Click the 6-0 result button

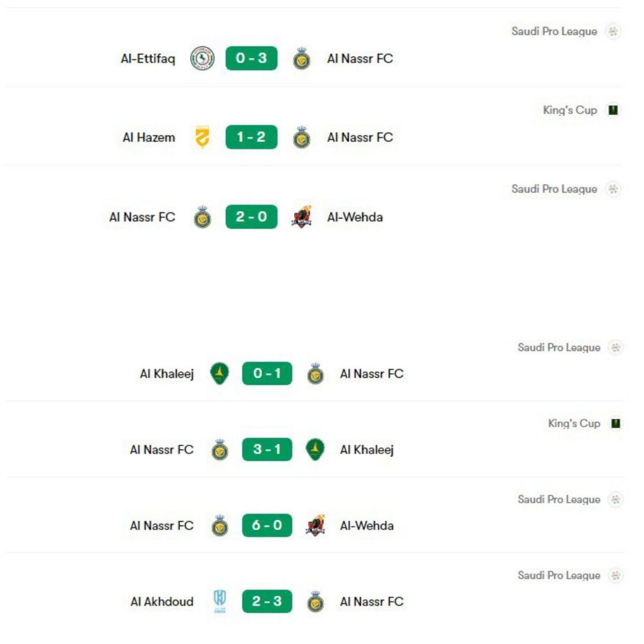[x=268, y=525]
